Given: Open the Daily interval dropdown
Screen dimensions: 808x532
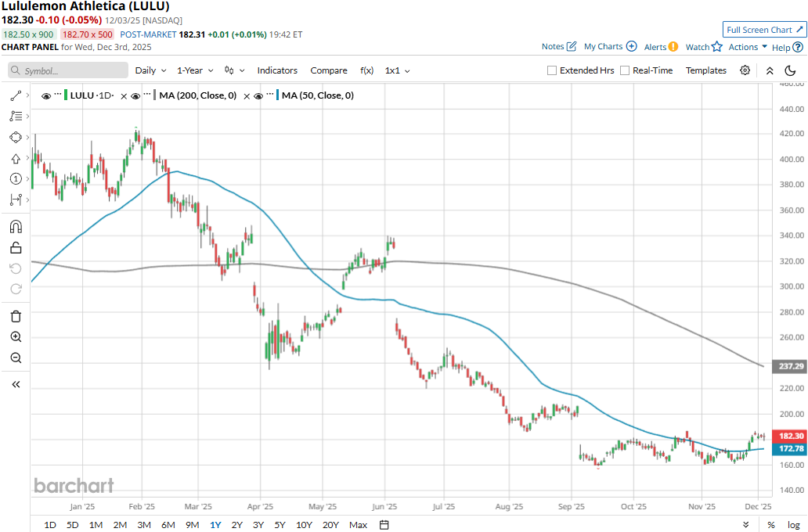Looking at the screenshot, I should [150, 70].
